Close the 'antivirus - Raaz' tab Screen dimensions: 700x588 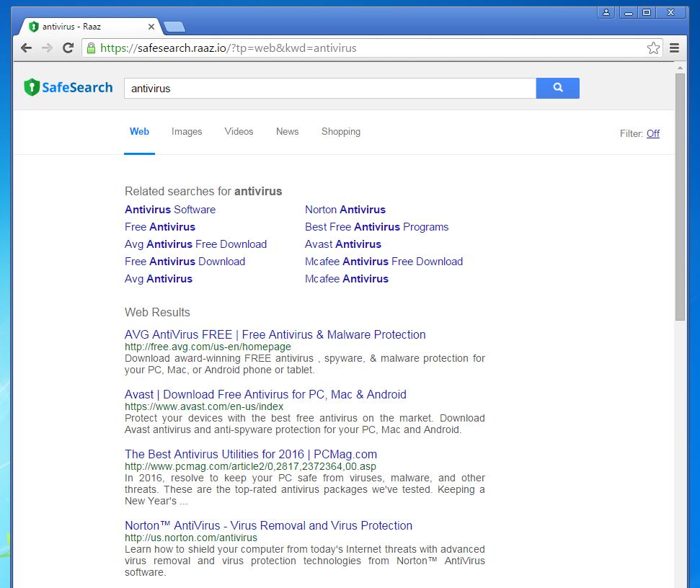click(151, 27)
